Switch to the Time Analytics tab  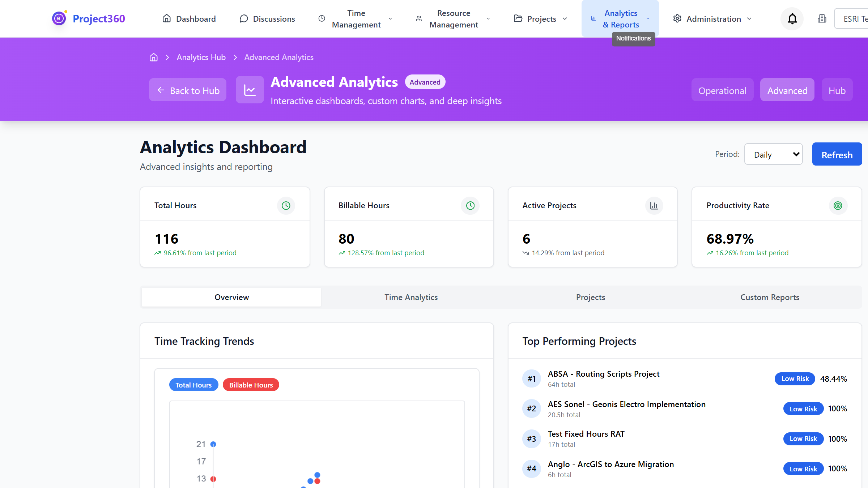point(411,297)
